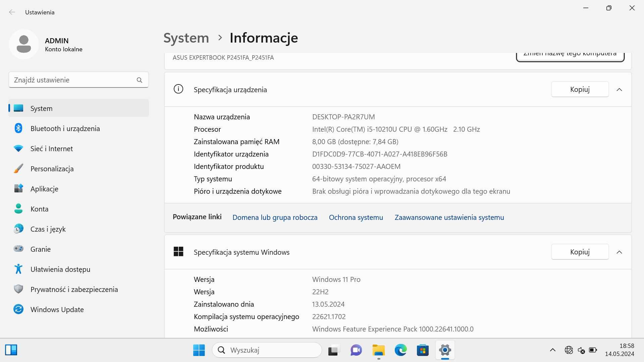The width and height of the screenshot is (644, 362).
Task: Click the muted volume tray icon
Action: pyautogui.click(x=581, y=351)
